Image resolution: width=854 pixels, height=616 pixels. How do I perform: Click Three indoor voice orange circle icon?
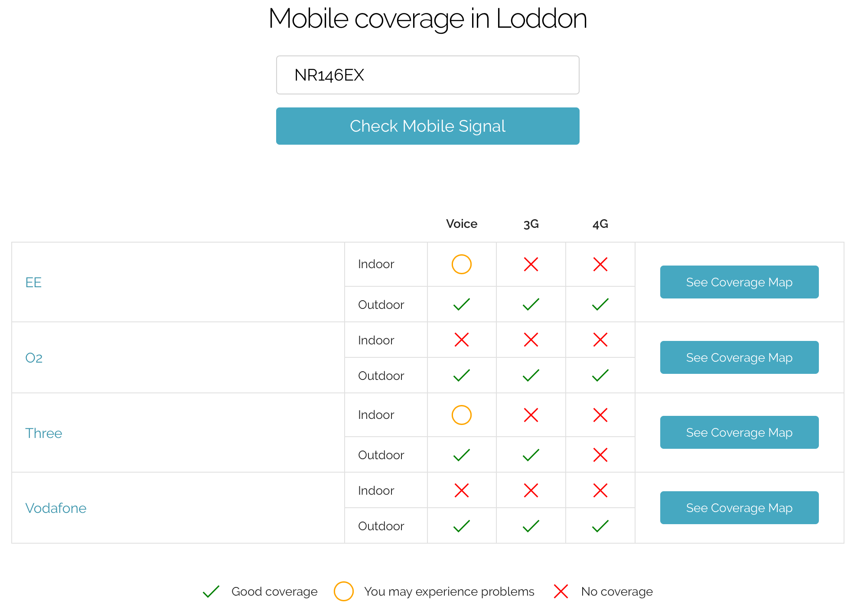[462, 415]
